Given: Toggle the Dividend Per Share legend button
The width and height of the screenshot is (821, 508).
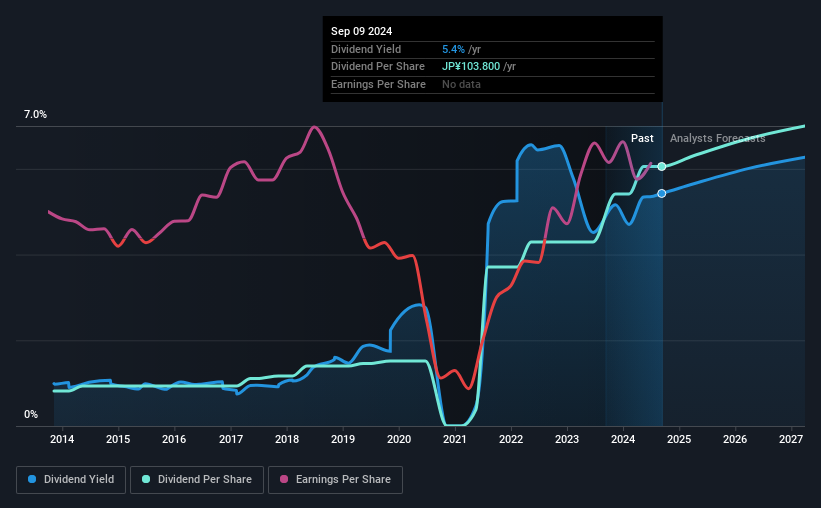Looking at the screenshot, I should [197, 480].
